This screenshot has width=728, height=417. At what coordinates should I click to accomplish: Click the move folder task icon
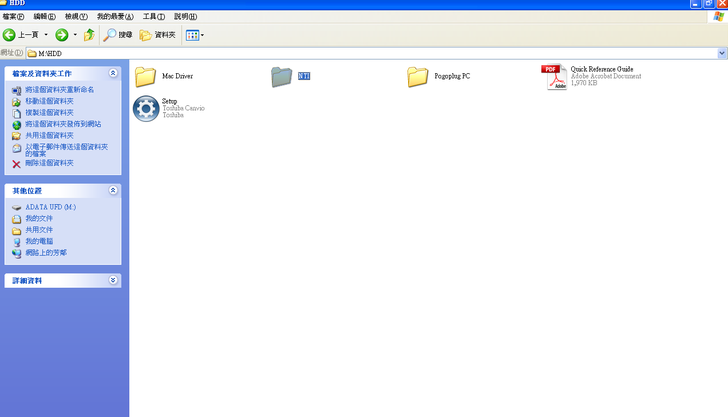16,102
